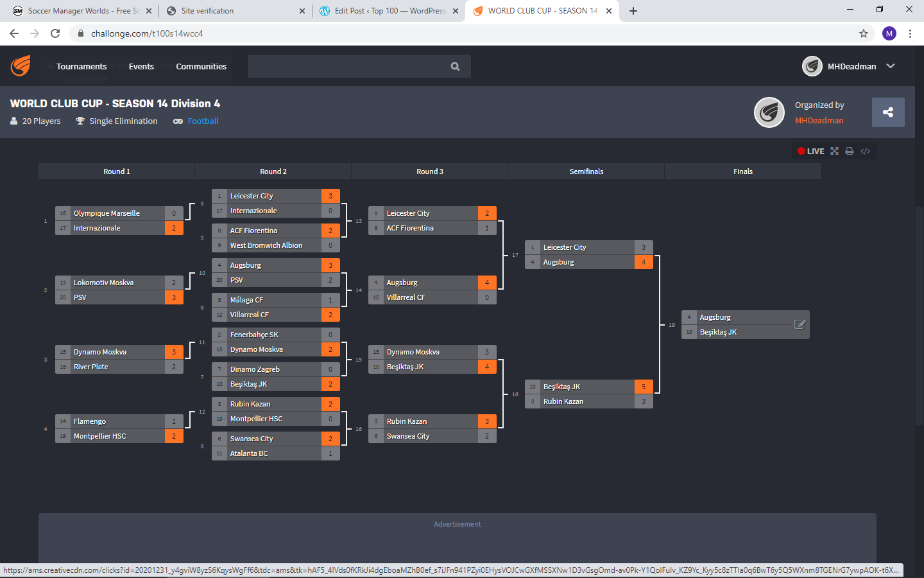Click the print bracket icon
Image resolution: width=924 pixels, height=578 pixels.
click(x=850, y=152)
